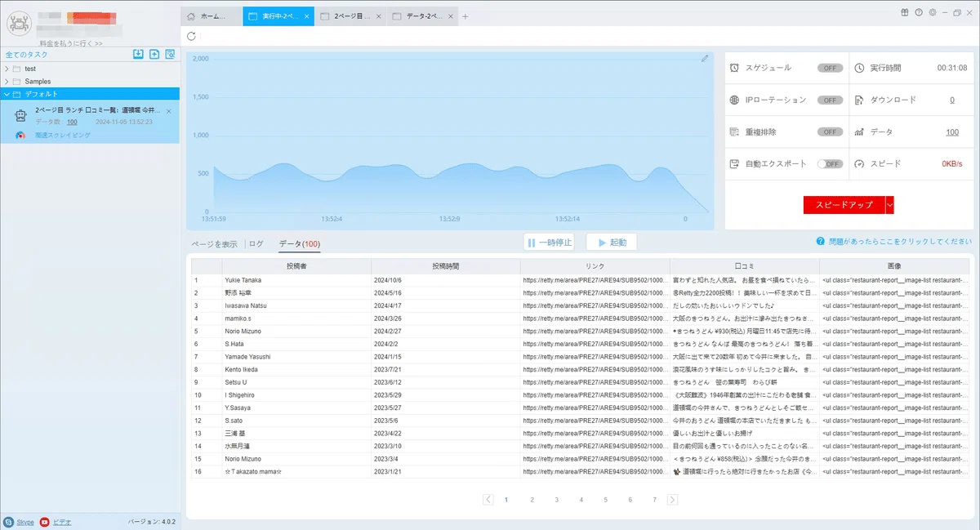Close the データ-2ペ tab
This screenshot has width=980, height=530.
(450, 16)
